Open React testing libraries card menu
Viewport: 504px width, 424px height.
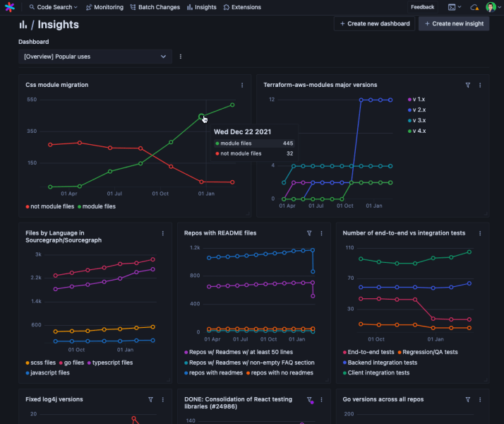pyautogui.click(x=321, y=399)
